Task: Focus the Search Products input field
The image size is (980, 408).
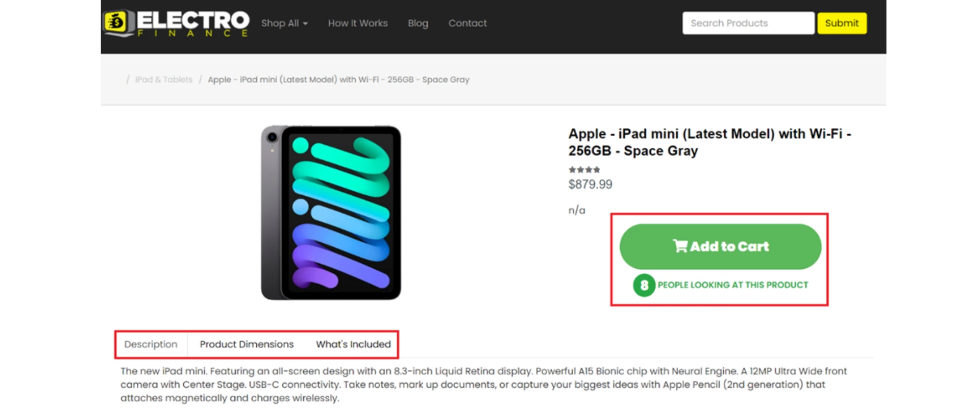Action: click(x=748, y=23)
